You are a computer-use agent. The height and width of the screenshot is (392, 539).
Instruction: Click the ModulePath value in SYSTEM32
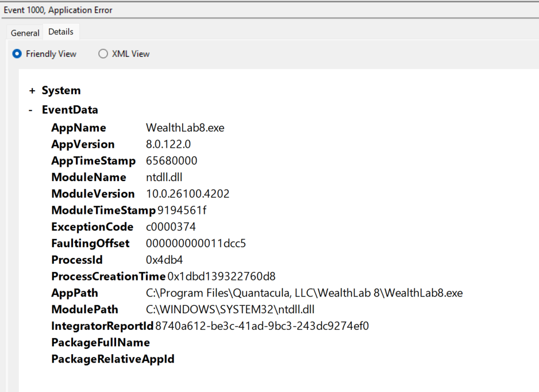click(230, 310)
